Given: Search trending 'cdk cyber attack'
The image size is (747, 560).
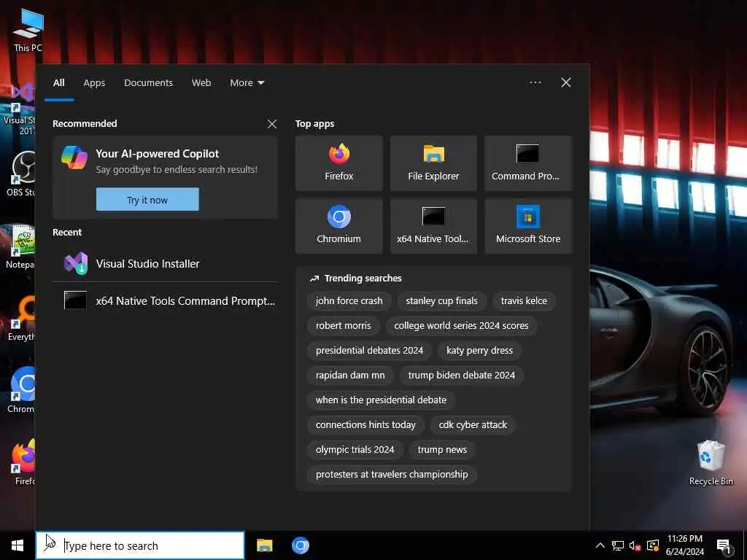Looking at the screenshot, I should click(x=473, y=425).
